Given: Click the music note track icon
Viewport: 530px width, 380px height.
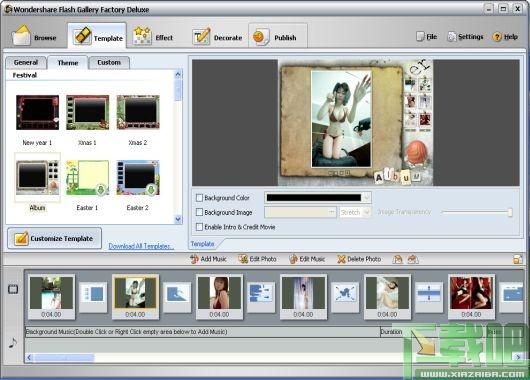Looking at the screenshot, I should (13, 343).
